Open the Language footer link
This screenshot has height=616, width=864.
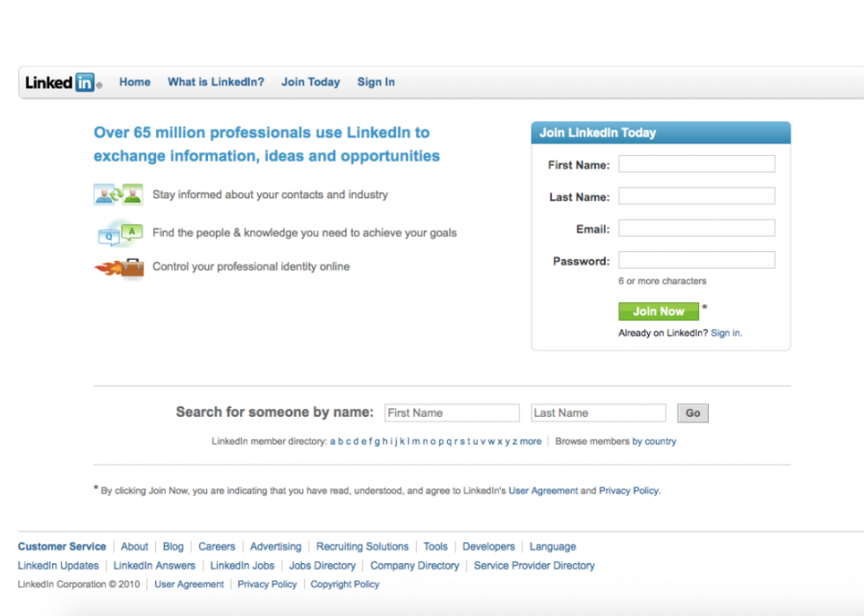point(553,546)
